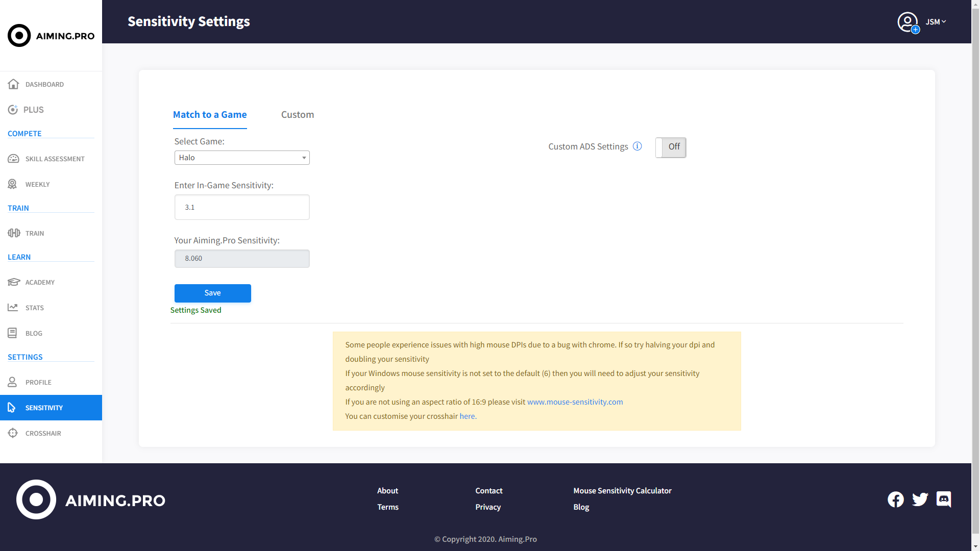This screenshot has height=551, width=980.
Task: Switch to the Custom tab
Action: (298, 115)
